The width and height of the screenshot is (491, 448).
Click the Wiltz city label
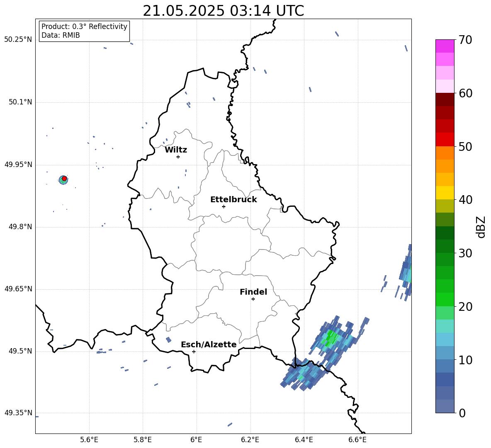tap(176, 150)
